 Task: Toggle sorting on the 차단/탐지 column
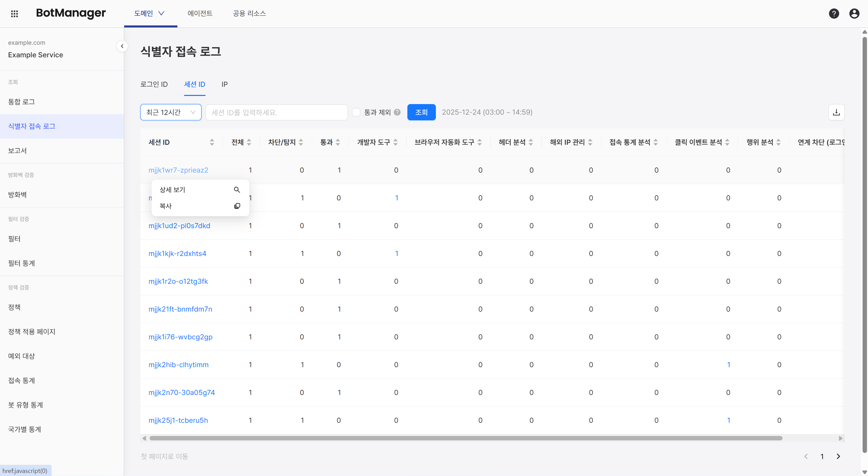pyautogui.click(x=301, y=142)
